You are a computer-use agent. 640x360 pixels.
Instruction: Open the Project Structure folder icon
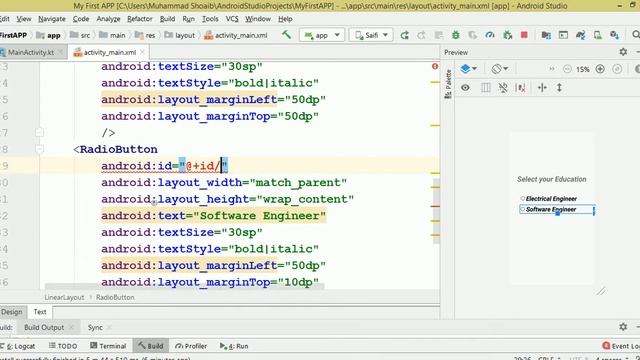[546, 35]
